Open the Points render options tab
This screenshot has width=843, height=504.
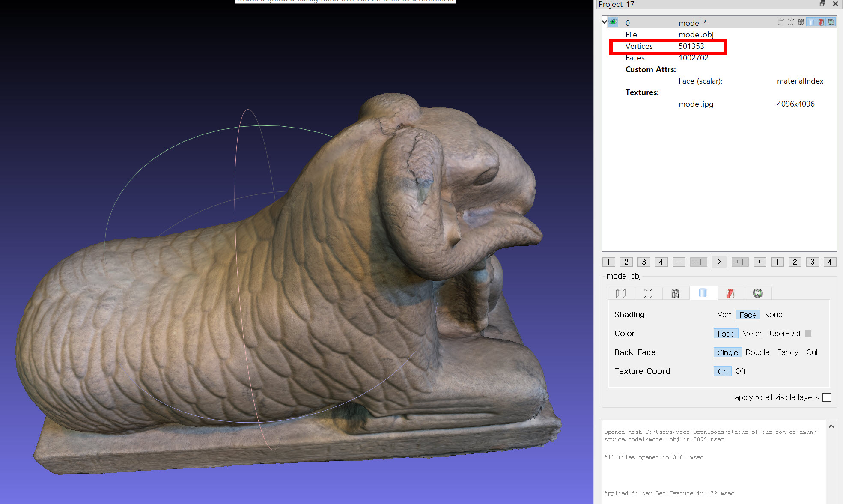pyautogui.click(x=648, y=293)
